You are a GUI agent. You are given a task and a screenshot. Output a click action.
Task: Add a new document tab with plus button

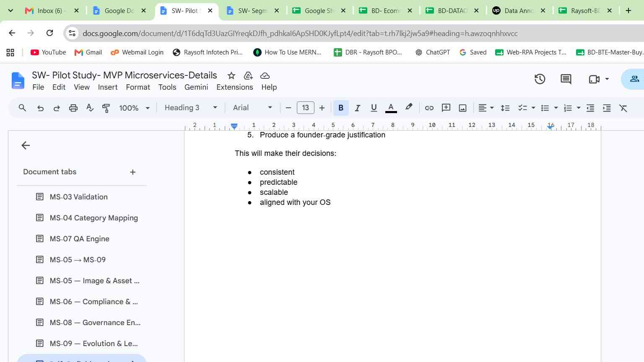[x=132, y=172]
